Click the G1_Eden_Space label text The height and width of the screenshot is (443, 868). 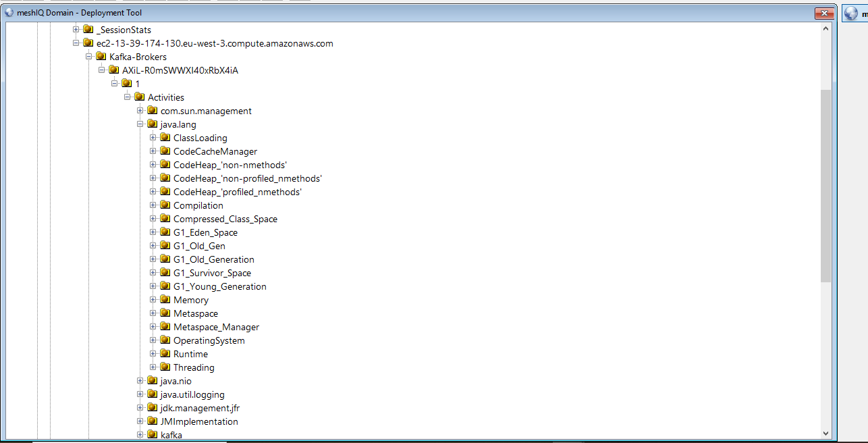[205, 232]
